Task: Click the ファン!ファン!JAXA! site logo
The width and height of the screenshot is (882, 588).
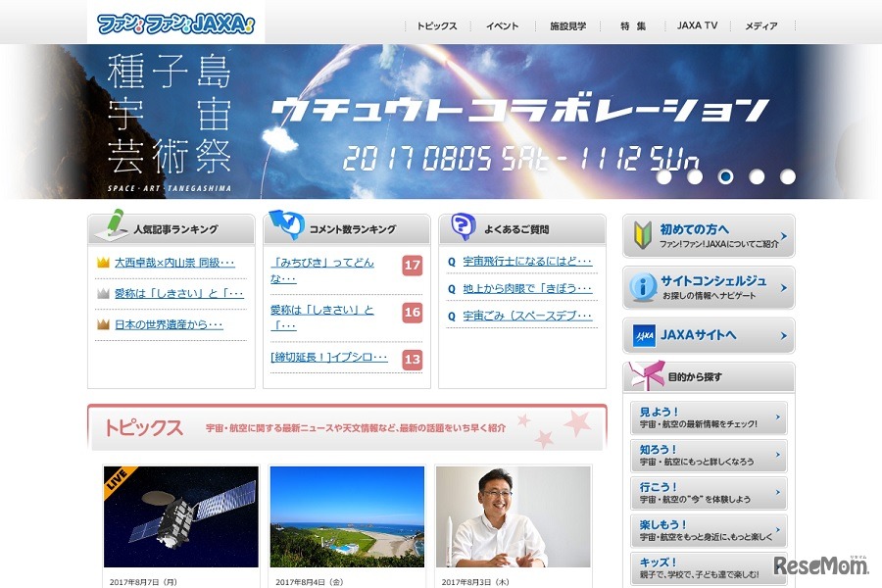Action: pos(176,24)
